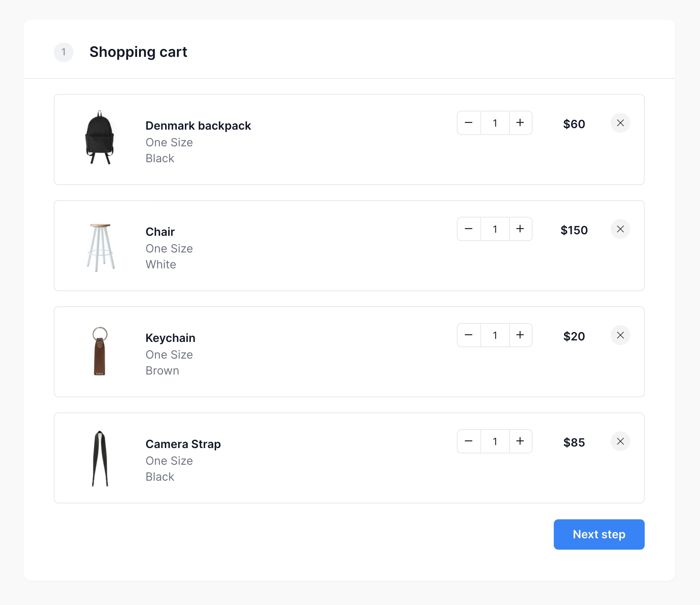Open the Keychain product title link
The height and width of the screenshot is (605, 700).
coord(170,338)
